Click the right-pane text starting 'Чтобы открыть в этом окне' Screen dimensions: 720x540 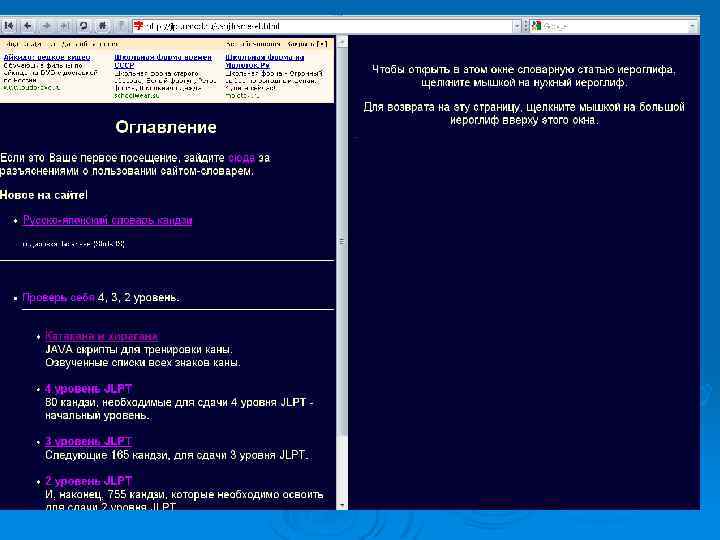(x=524, y=76)
